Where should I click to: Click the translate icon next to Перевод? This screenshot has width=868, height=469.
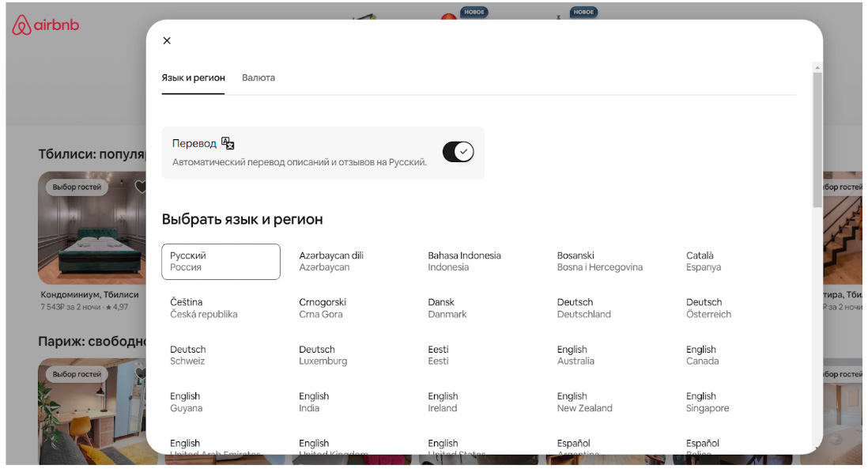tap(228, 143)
